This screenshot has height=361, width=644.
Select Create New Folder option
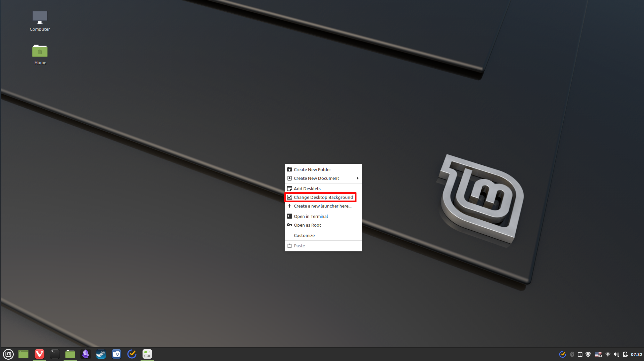(312, 169)
